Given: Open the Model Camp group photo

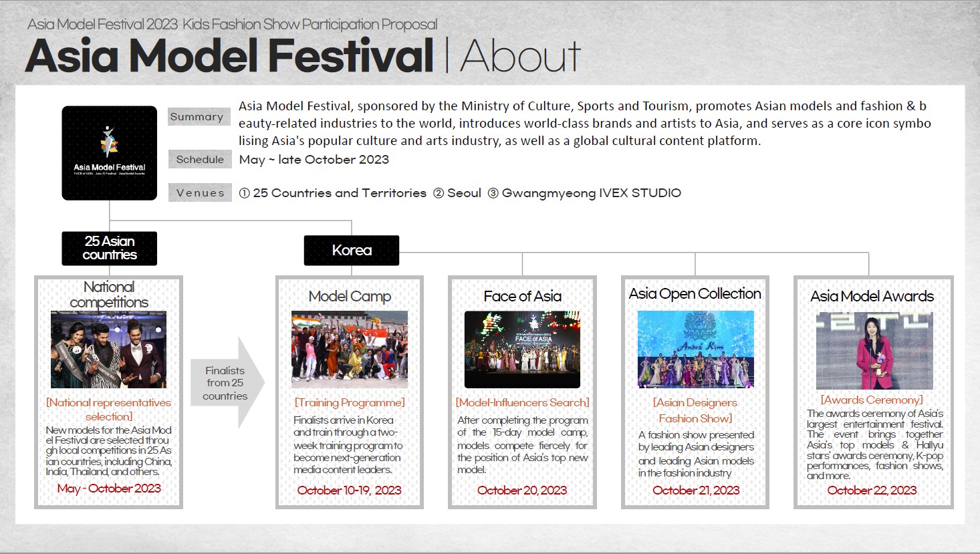Looking at the screenshot, I should coord(350,350).
